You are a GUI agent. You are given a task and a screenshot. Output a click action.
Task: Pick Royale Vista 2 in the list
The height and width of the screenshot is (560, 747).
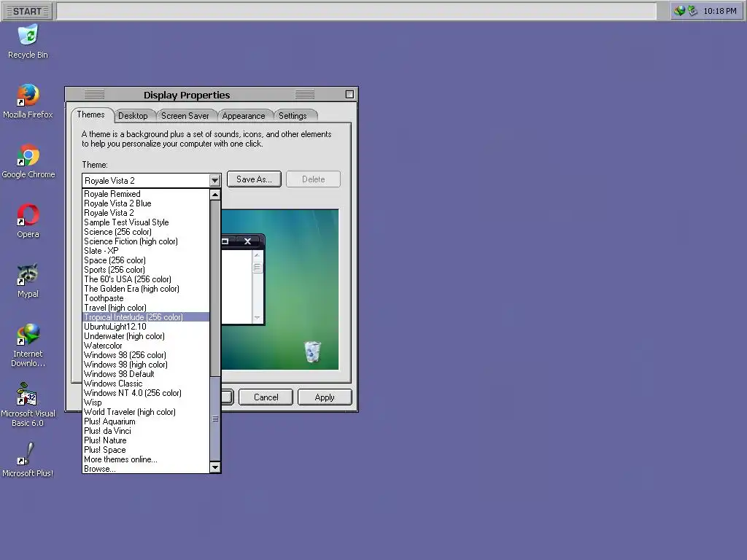point(146,213)
